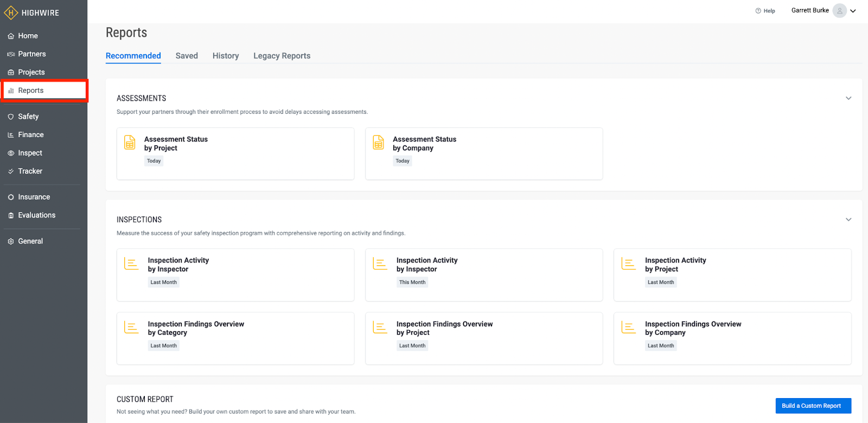868x423 pixels.
Task: Click the Safety shield icon
Action: pyautogui.click(x=11, y=117)
